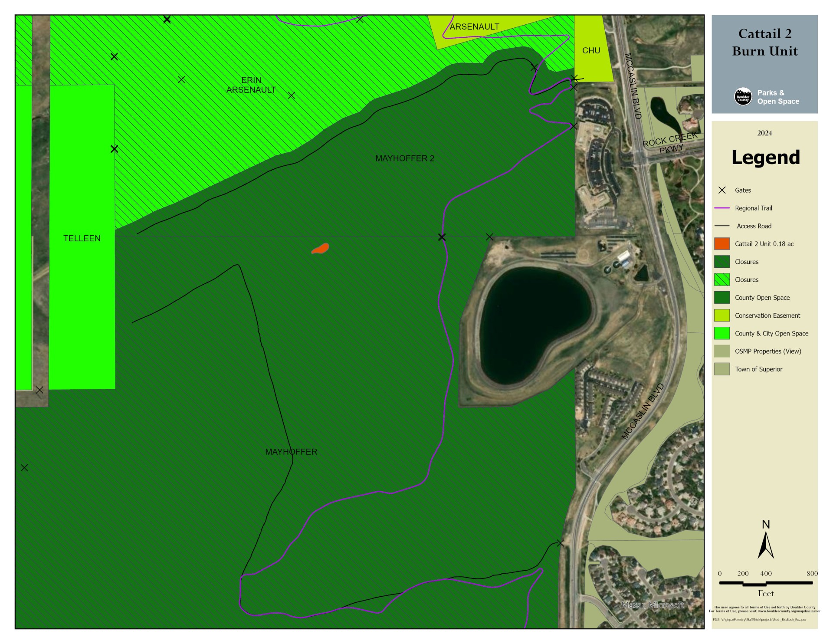Click the County & City Open Space swatch

pos(722,333)
